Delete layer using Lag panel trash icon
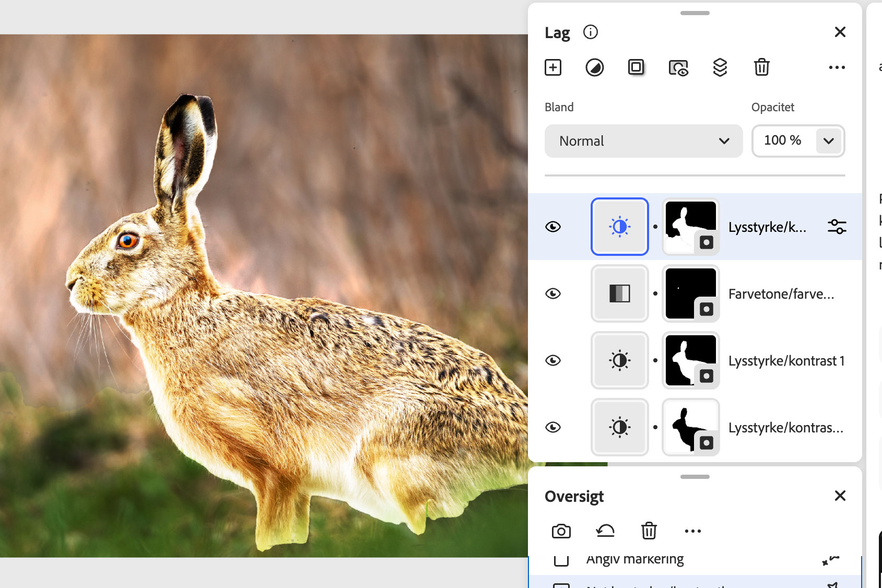Viewport: 882px width, 588px height. pyautogui.click(x=761, y=67)
